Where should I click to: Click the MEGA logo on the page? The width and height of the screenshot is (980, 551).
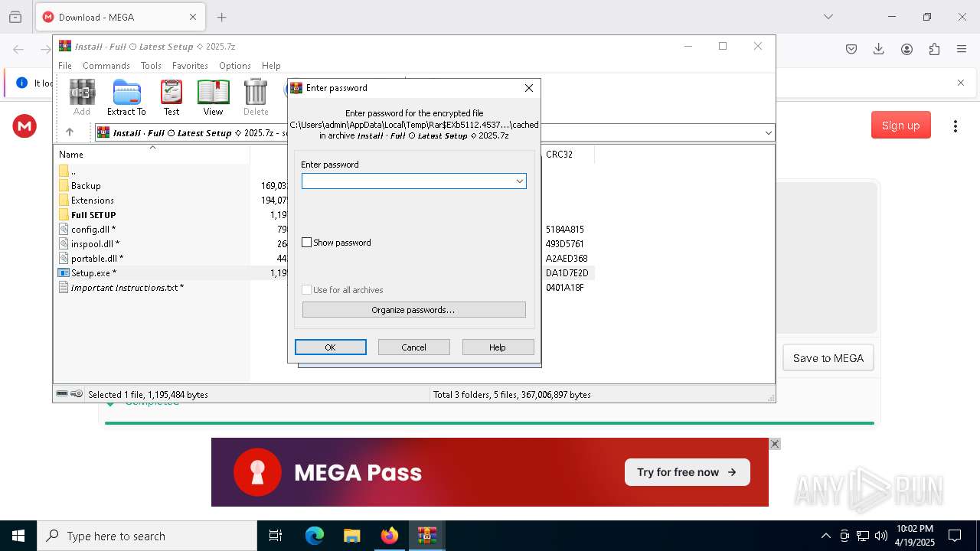coord(24,126)
